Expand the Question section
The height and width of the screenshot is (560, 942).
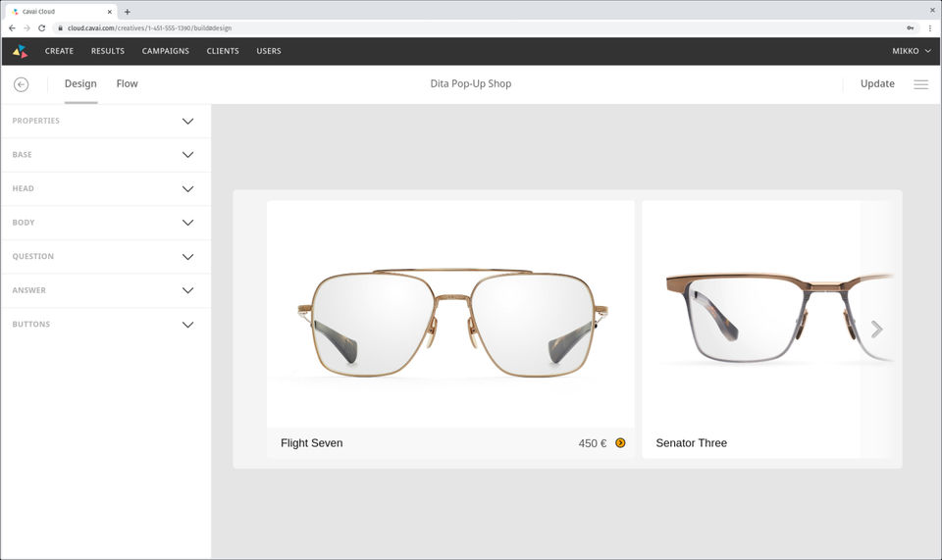[106, 256]
